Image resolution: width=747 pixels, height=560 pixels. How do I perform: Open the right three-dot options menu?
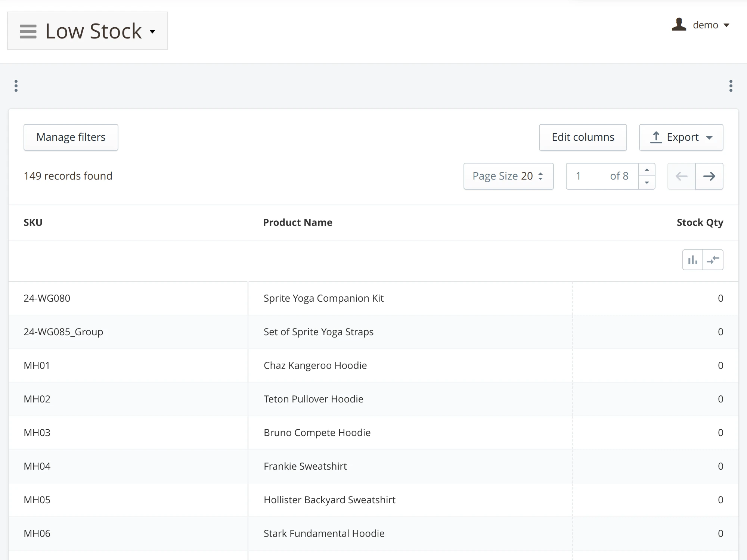[731, 85]
